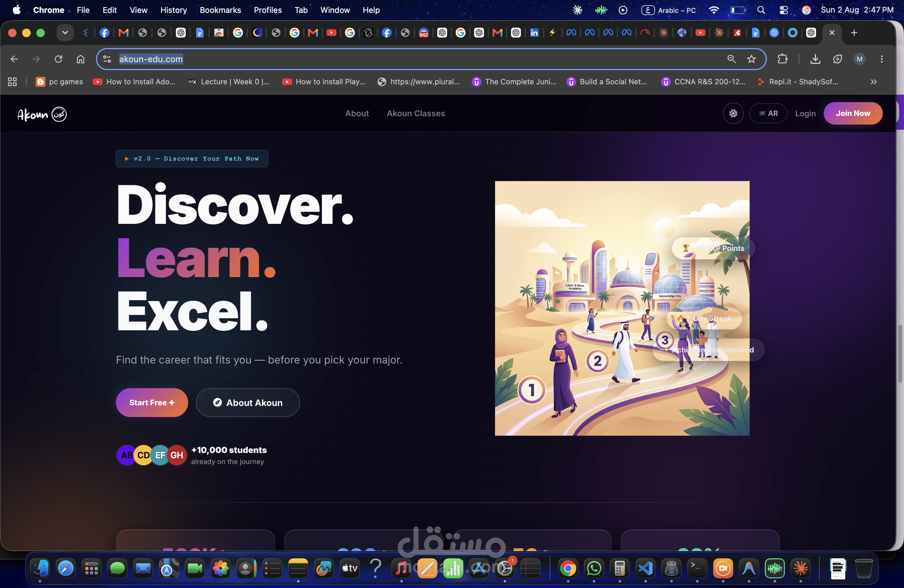Open the Lecture | Week 0 bookmark

pyautogui.click(x=229, y=82)
